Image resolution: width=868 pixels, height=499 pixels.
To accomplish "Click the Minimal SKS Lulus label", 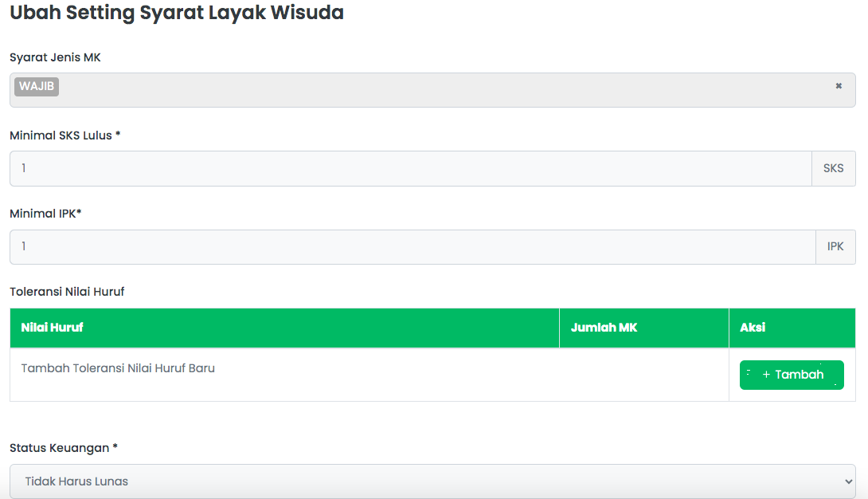I will [65, 136].
